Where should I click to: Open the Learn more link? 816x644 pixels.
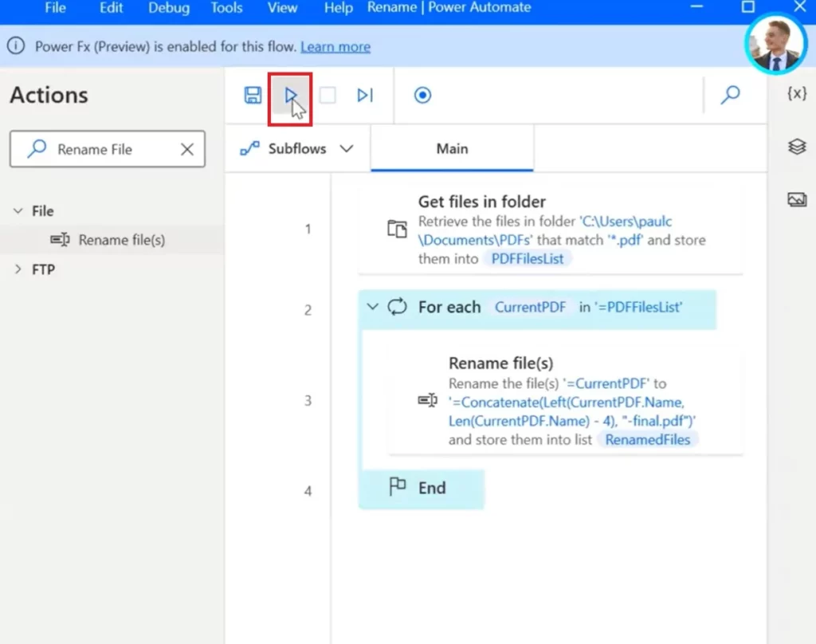pyautogui.click(x=335, y=47)
